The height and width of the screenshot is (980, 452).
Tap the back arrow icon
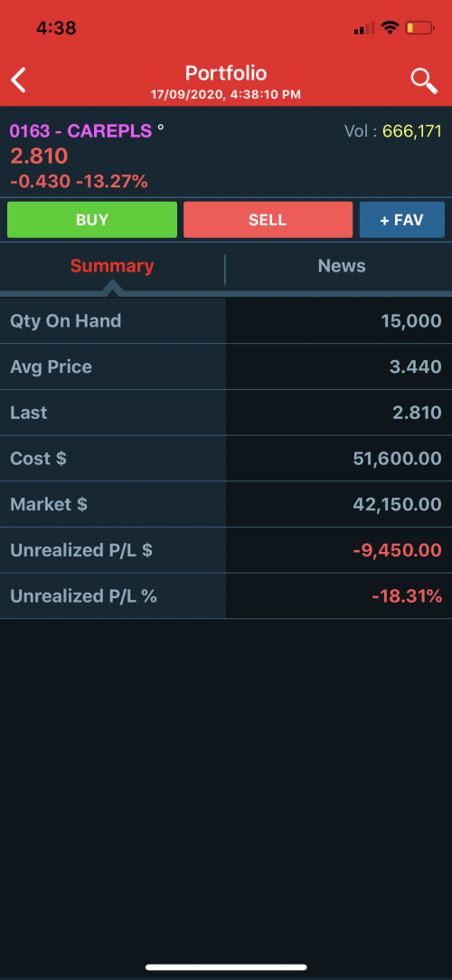[19, 81]
